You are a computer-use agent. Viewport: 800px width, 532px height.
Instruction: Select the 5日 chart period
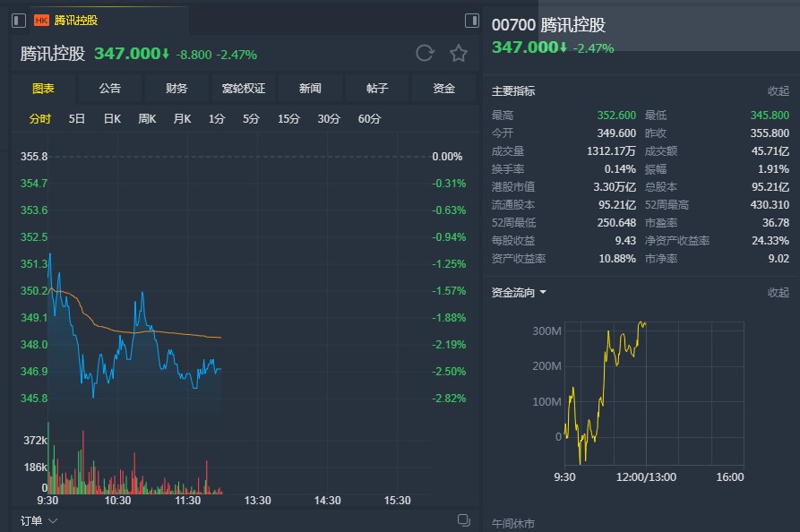point(76,119)
